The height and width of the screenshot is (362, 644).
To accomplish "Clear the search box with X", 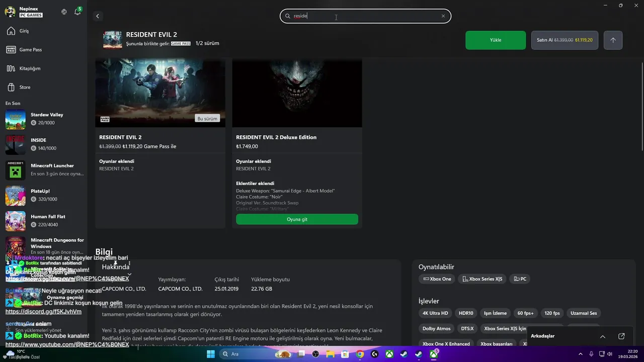I will 443,16.
